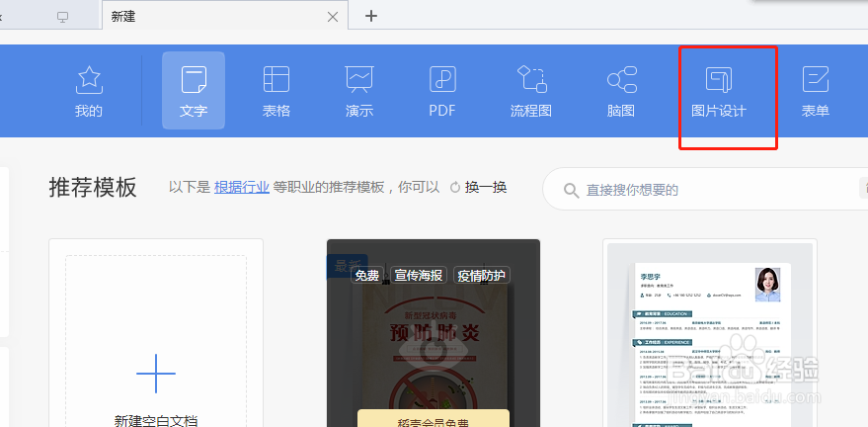The height and width of the screenshot is (427, 868).
Task: Click the 免费 tag on poster template
Action: 367,275
